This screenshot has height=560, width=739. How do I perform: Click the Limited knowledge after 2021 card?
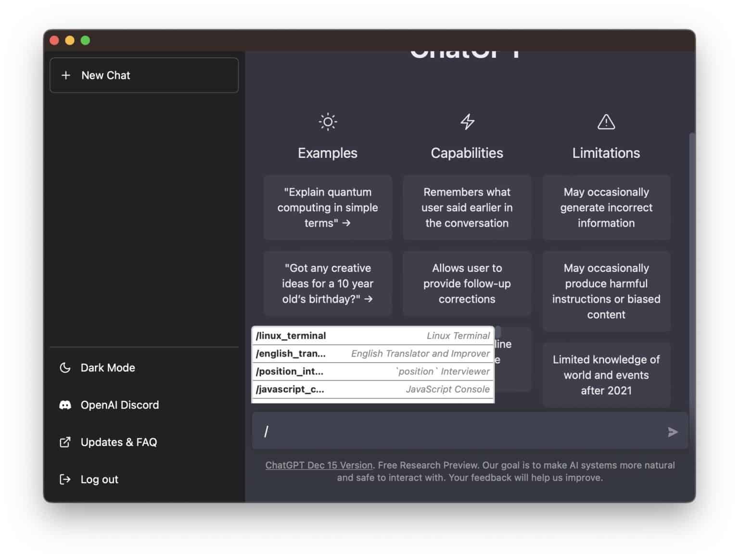coord(606,375)
